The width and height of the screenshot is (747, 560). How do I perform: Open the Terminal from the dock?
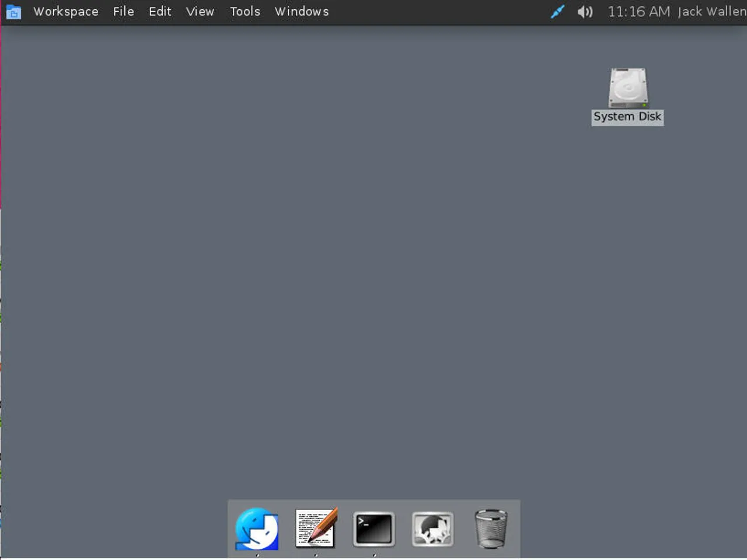click(373, 528)
